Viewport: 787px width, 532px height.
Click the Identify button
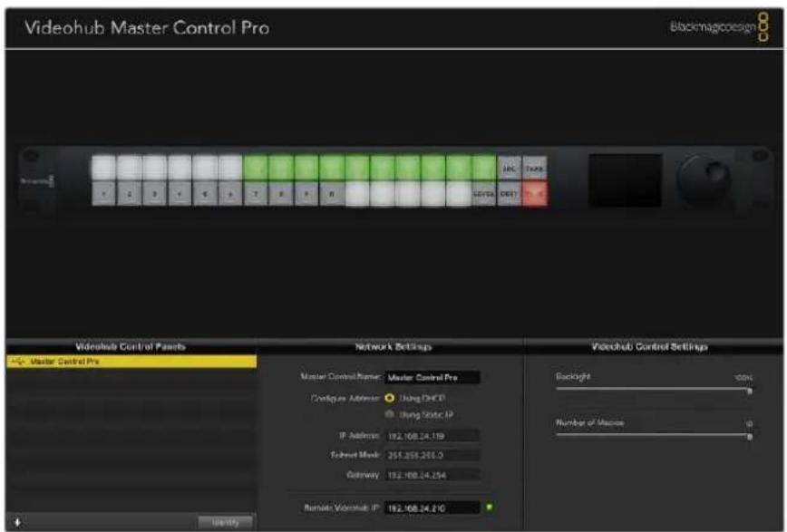coord(226,522)
